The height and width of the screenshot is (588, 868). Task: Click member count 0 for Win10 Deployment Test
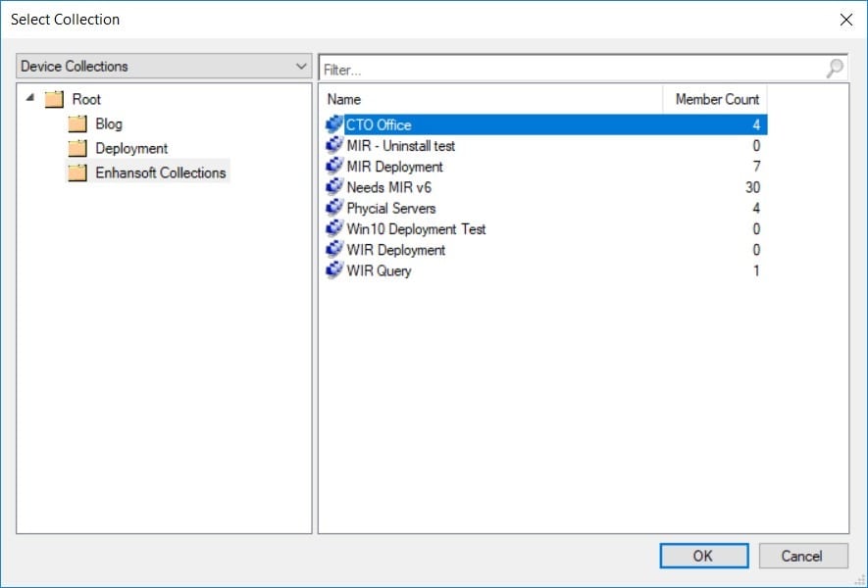756,228
